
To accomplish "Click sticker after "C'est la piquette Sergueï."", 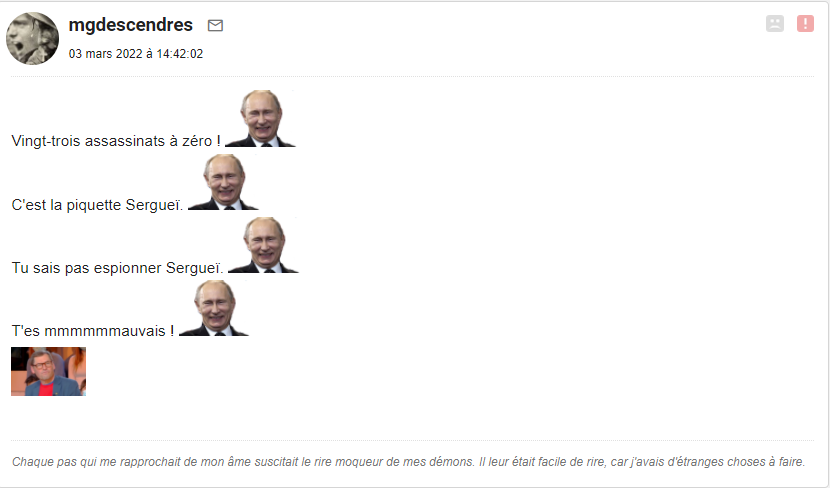I will [223, 182].
